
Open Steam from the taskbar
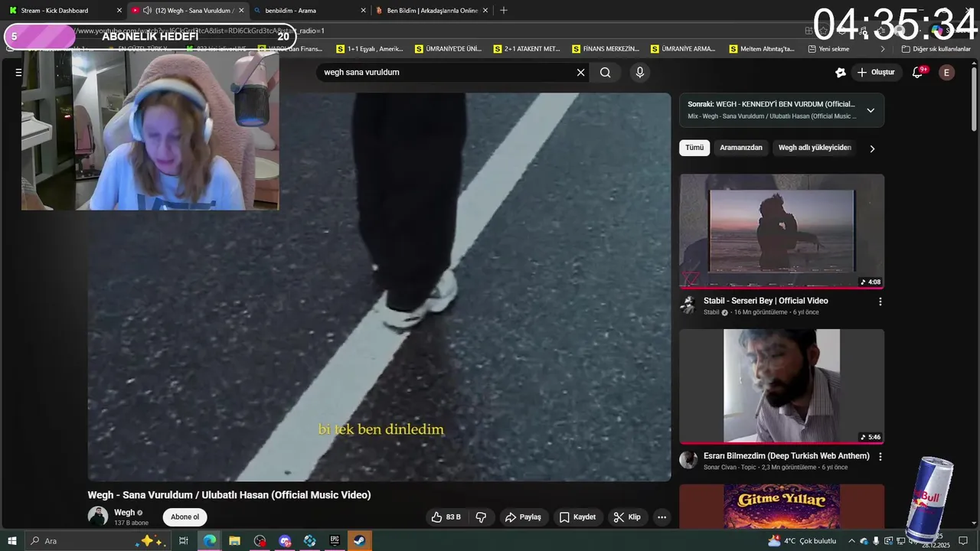[359, 541]
